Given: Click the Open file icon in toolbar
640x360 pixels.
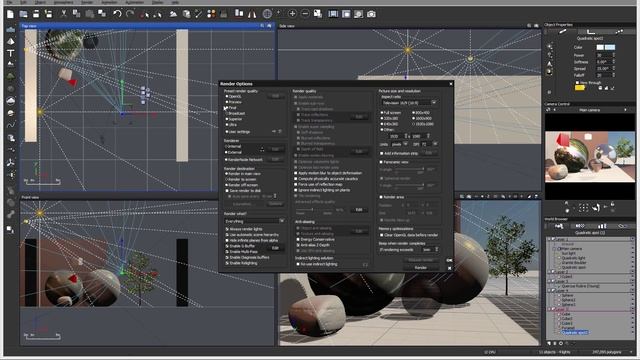Looking at the screenshot, I should pyautogui.click(x=23, y=14).
